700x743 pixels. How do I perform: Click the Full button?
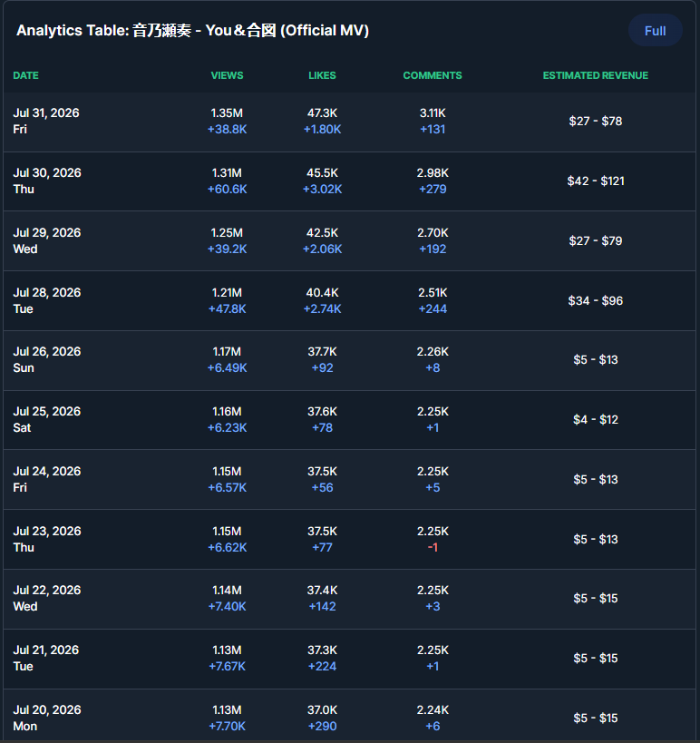click(x=655, y=31)
